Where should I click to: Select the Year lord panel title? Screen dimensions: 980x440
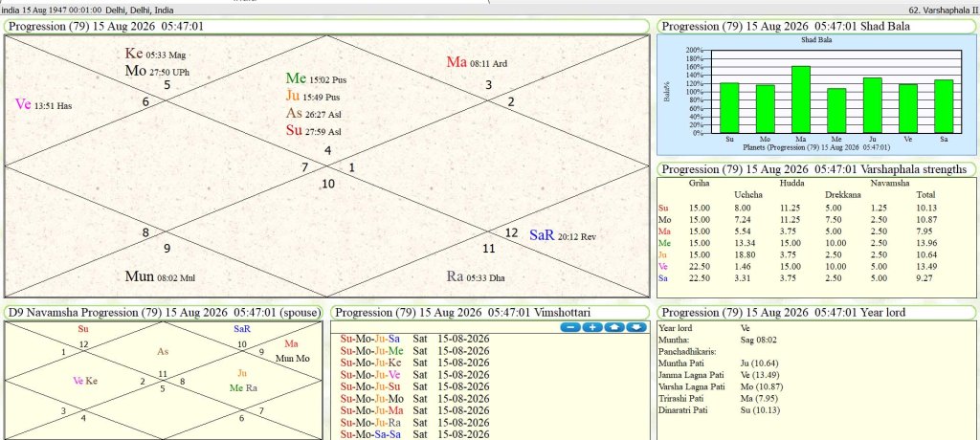point(815,312)
